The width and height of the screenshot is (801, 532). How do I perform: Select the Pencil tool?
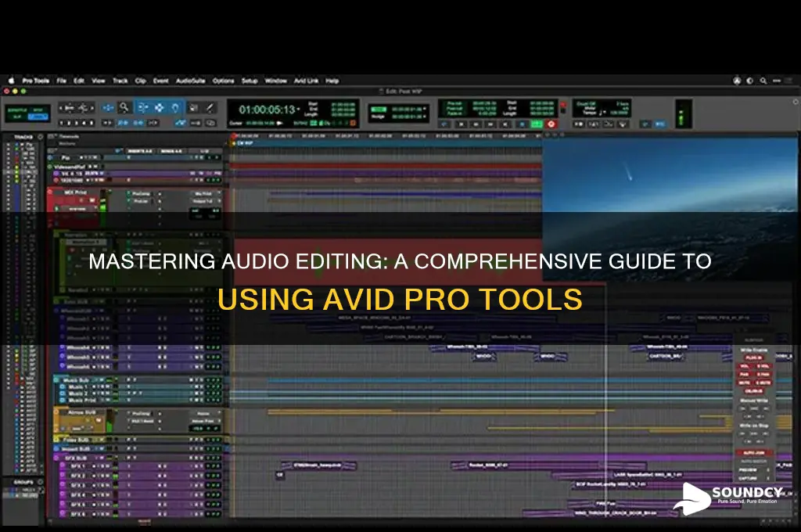tap(210, 107)
